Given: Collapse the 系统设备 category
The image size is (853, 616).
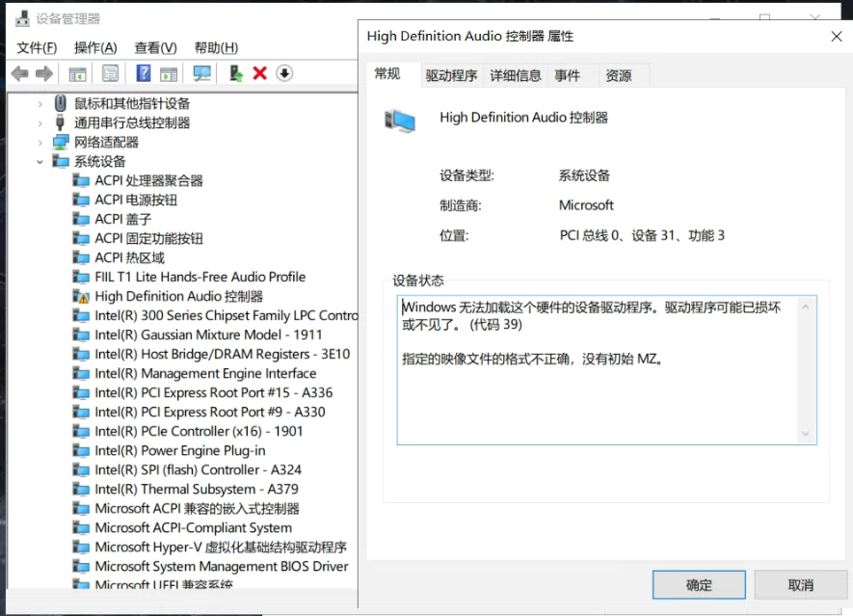Looking at the screenshot, I should pyautogui.click(x=40, y=162).
